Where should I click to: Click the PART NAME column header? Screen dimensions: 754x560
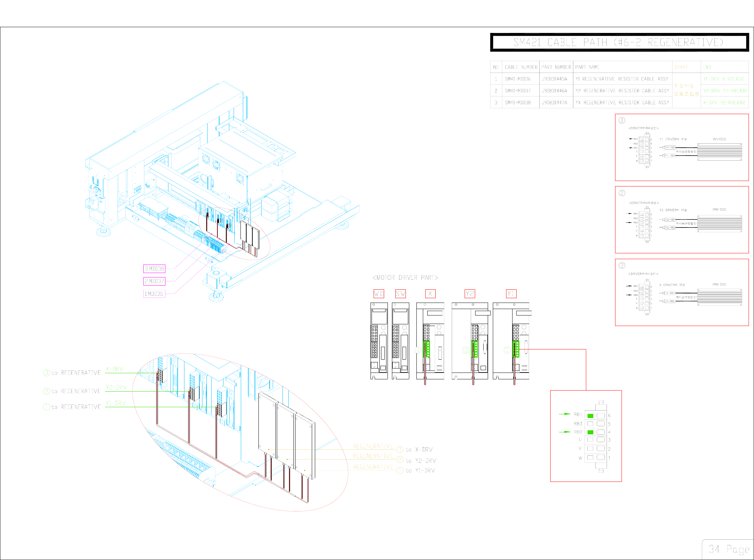click(x=587, y=67)
